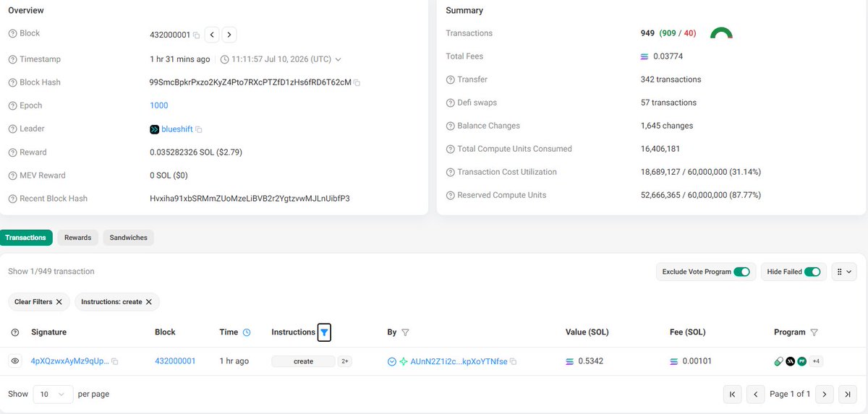Copy the block number 432000001
Viewport: 868px width, 414px height.
pos(196,35)
